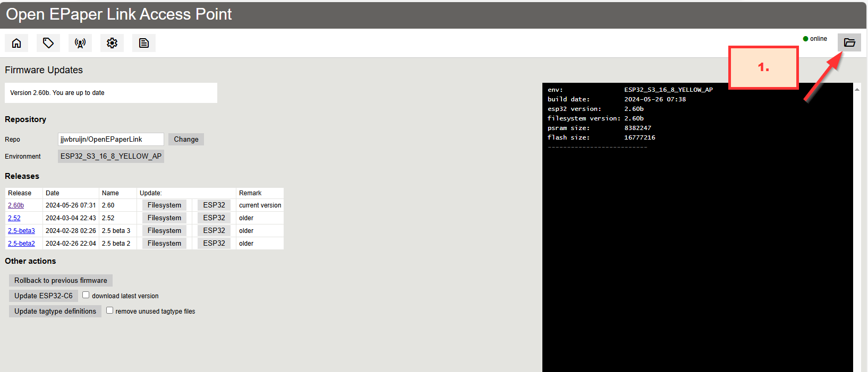Viewport: 868px width, 372px height.
Task: Open the Home icon in toolbar
Action: pos(16,43)
